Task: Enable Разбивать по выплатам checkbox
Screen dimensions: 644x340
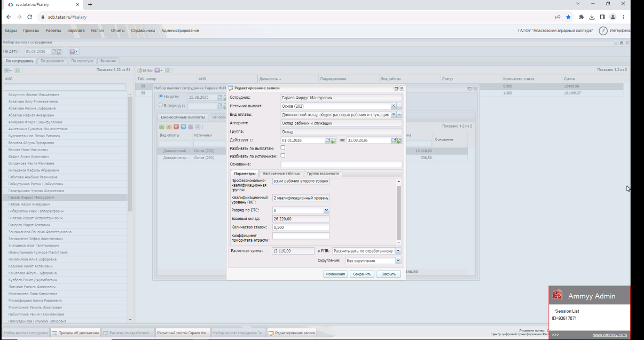Action: tap(283, 148)
